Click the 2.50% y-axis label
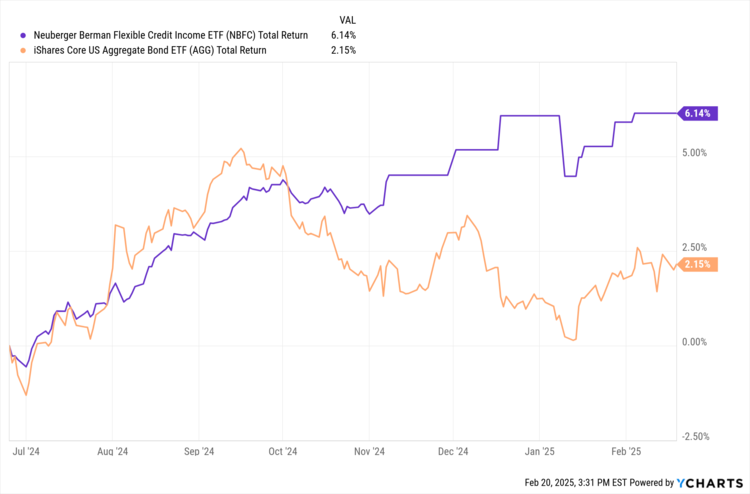This screenshot has width=750, height=494. click(x=694, y=248)
